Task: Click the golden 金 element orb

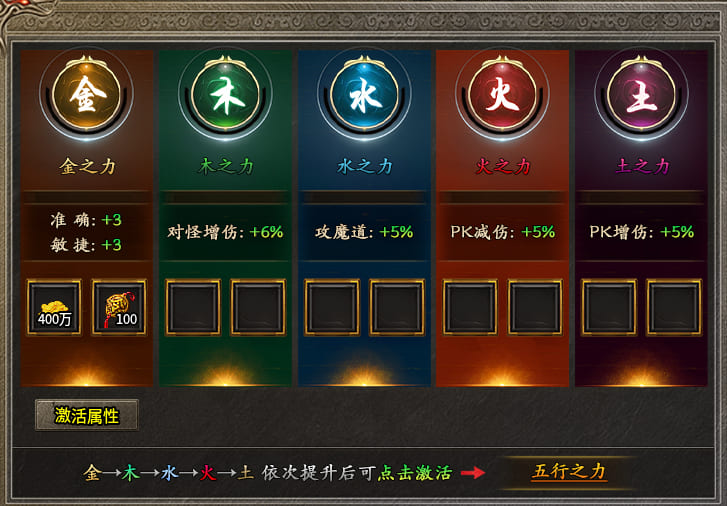Action: (86, 95)
